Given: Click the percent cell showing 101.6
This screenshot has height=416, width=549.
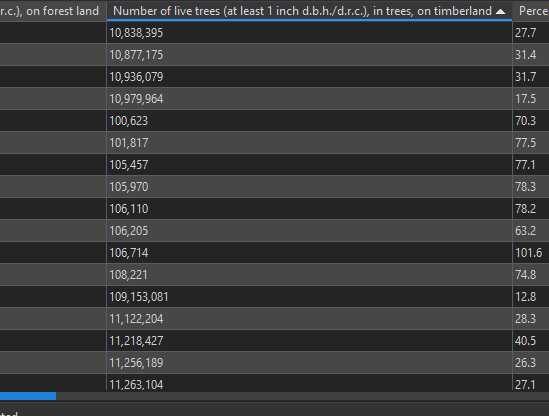Looking at the screenshot, I should pos(531,253).
